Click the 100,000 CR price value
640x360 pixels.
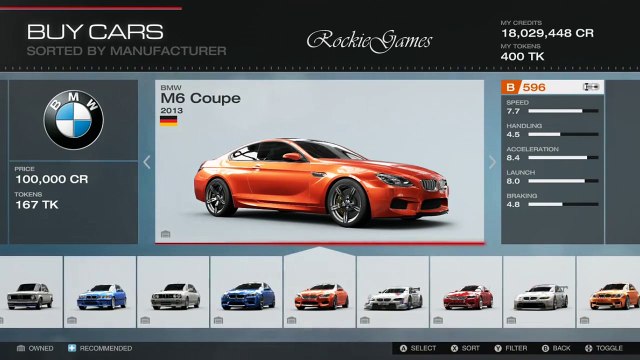tap(52, 179)
